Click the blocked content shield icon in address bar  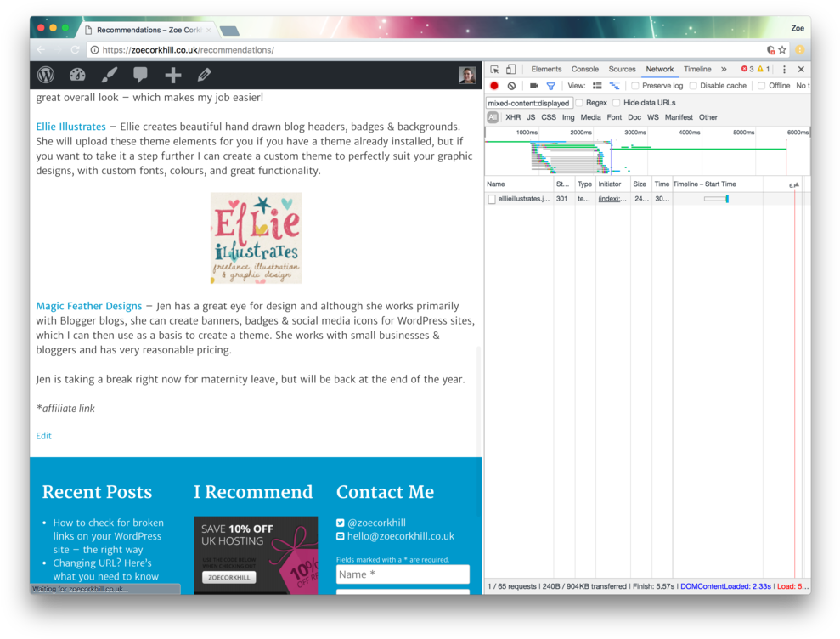coord(770,50)
